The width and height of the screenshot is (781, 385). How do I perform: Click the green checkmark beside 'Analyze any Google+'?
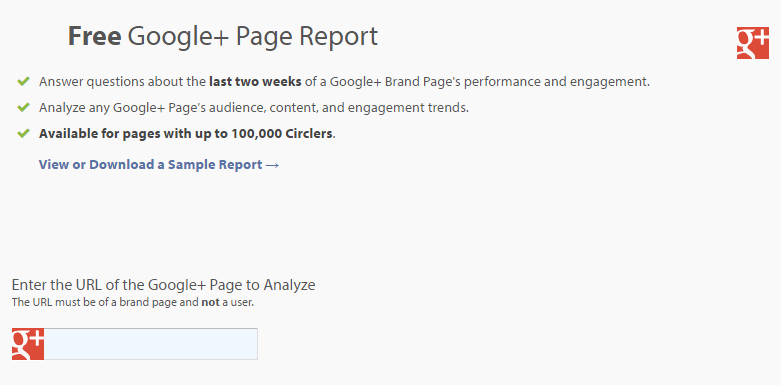click(23, 108)
